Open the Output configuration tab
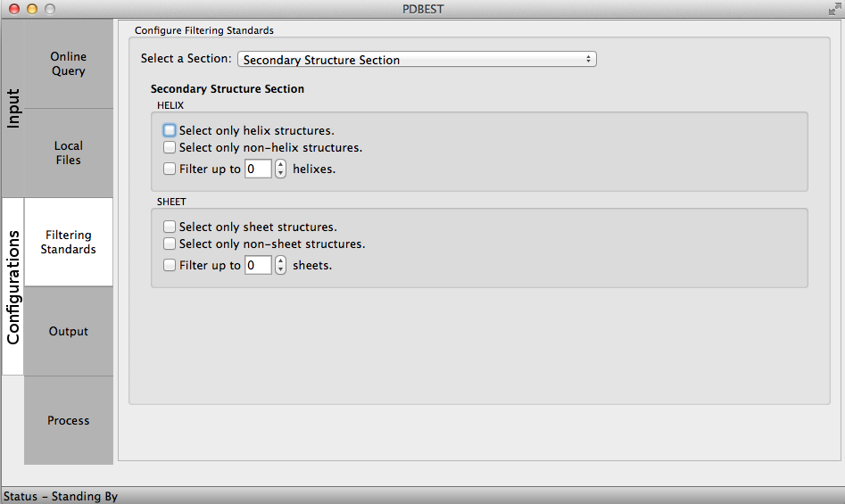Viewport: 845px width, 504px height. pos(68,332)
